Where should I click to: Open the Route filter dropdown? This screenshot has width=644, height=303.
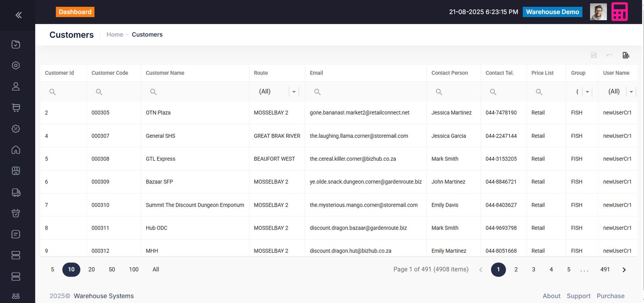pos(294,92)
